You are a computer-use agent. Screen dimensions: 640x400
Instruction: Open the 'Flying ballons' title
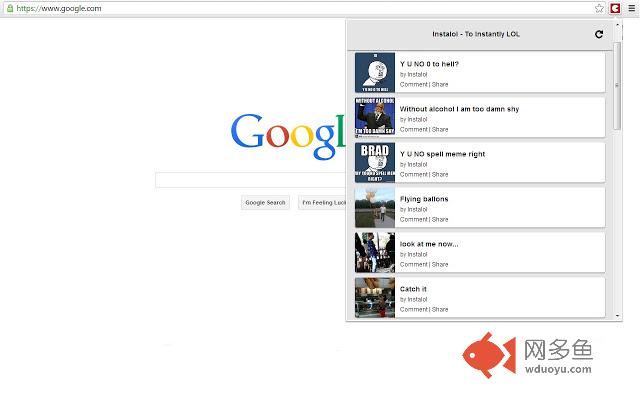tap(424, 199)
